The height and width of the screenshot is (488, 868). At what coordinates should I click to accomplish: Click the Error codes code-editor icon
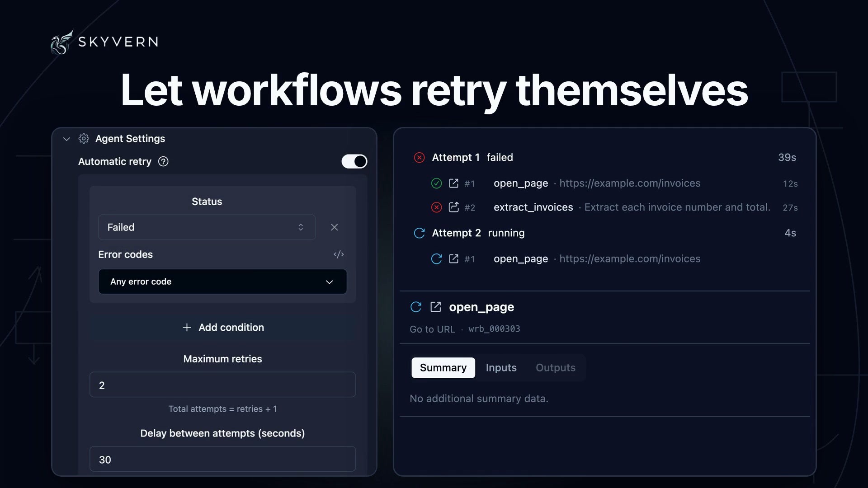[x=339, y=254]
